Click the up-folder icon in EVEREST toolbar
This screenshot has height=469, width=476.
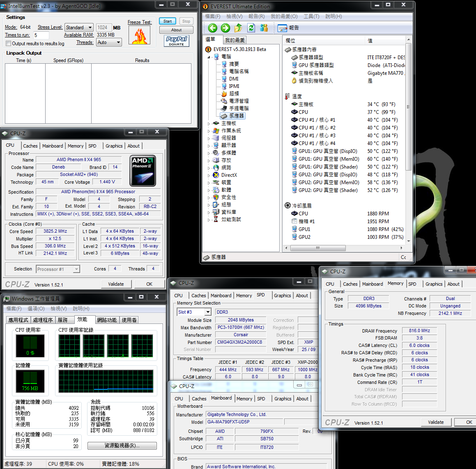[238, 28]
